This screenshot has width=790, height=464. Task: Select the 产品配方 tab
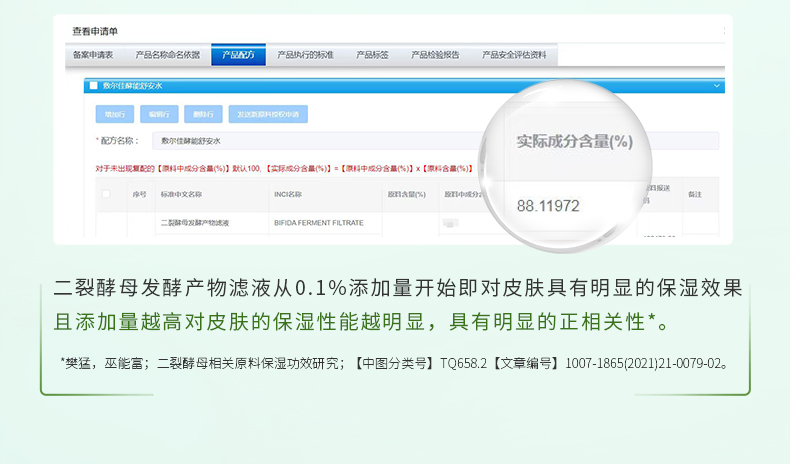[238, 55]
